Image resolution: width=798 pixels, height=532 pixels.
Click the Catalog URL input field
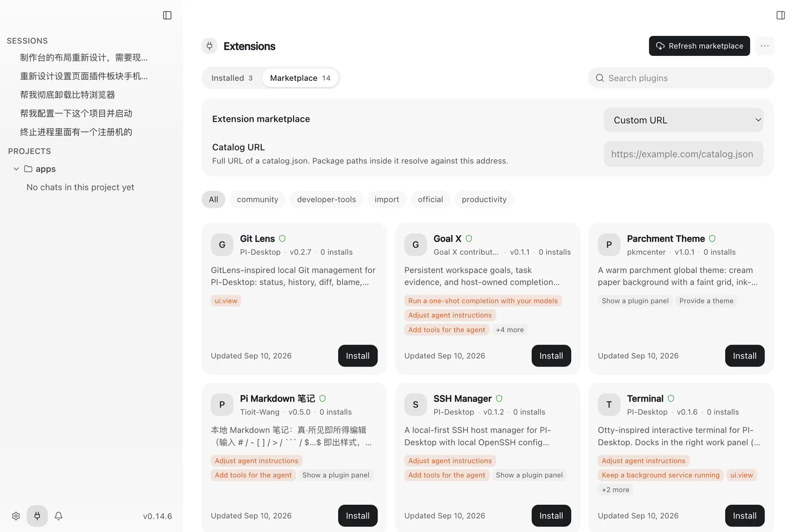coord(683,154)
